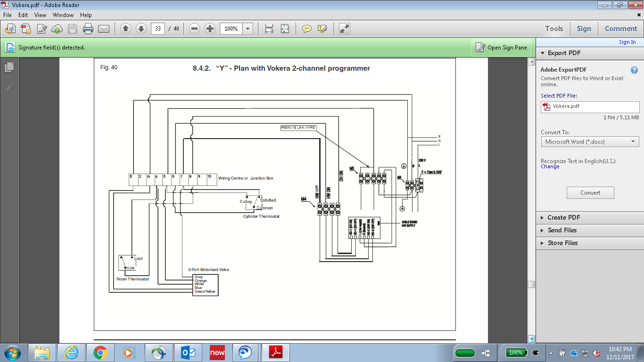Click the page number input field
Image resolution: width=644 pixels, height=362 pixels.
coord(158,29)
